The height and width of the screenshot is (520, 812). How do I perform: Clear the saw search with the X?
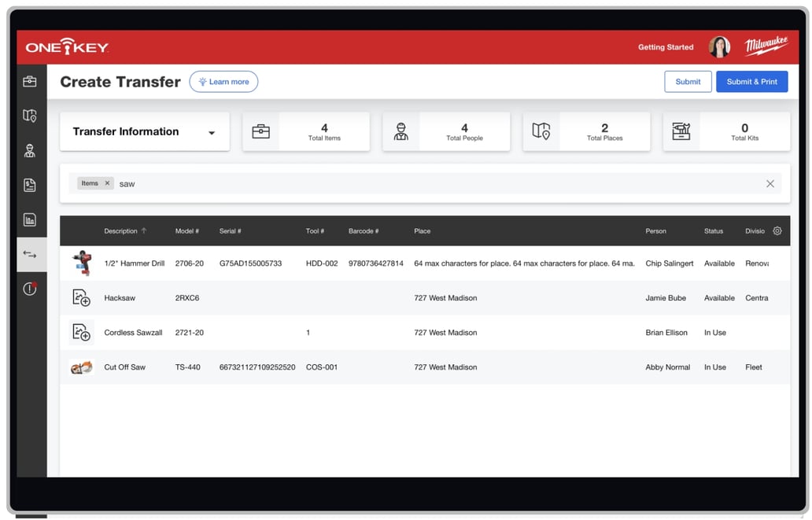pyautogui.click(x=770, y=183)
